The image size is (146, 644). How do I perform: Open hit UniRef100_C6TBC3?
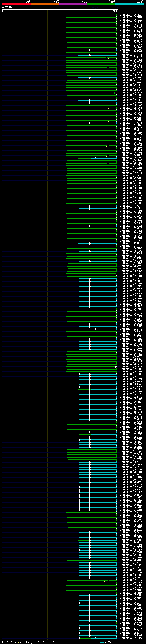pyautogui.click(x=131, y=42)
